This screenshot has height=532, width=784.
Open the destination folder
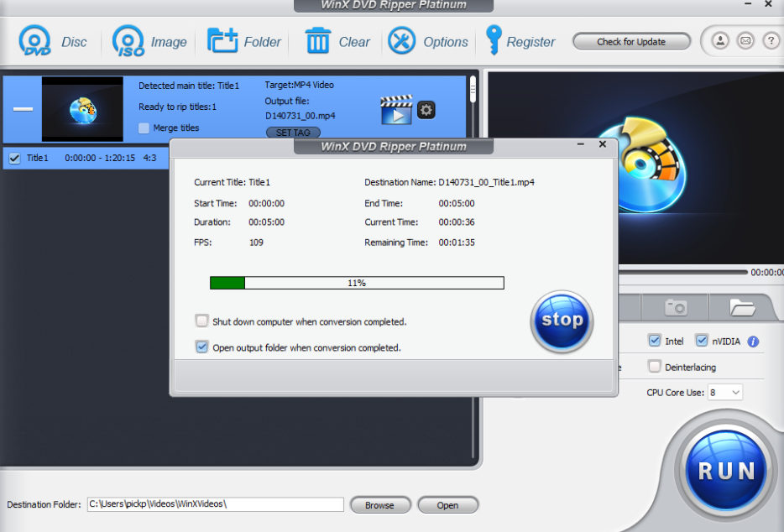click(x=447, y=505)
